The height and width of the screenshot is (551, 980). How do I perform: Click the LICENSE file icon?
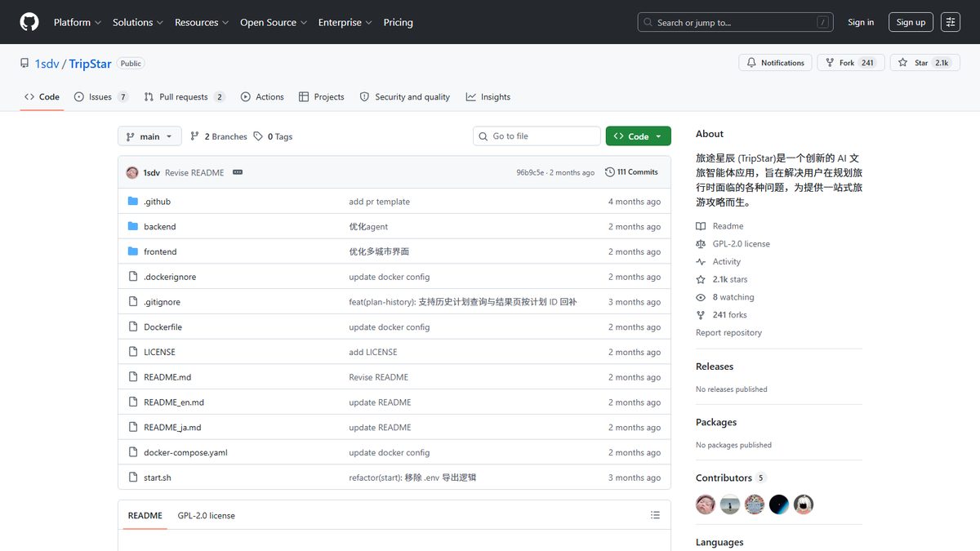[x=133, y=352]
